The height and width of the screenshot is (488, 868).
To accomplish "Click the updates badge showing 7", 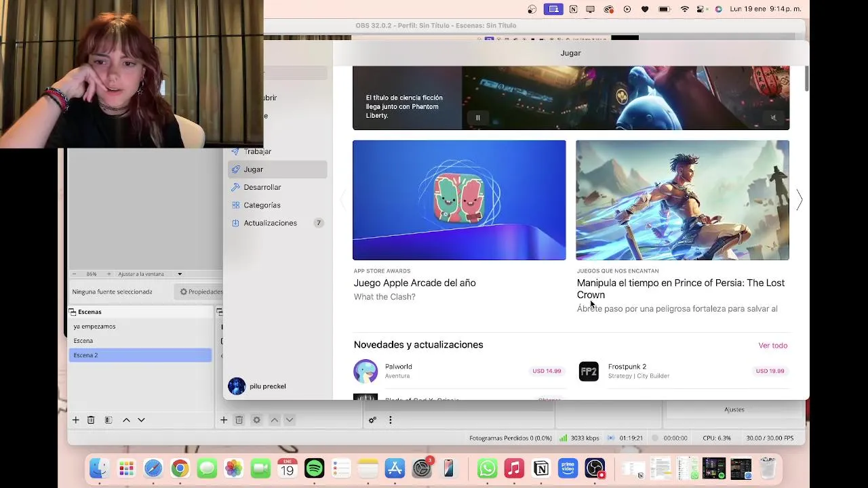I will click(x=318, y=223).
